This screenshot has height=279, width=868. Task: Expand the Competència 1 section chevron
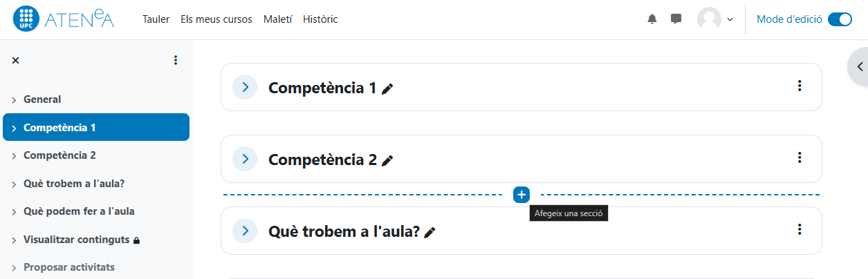(x=245, y=87)
